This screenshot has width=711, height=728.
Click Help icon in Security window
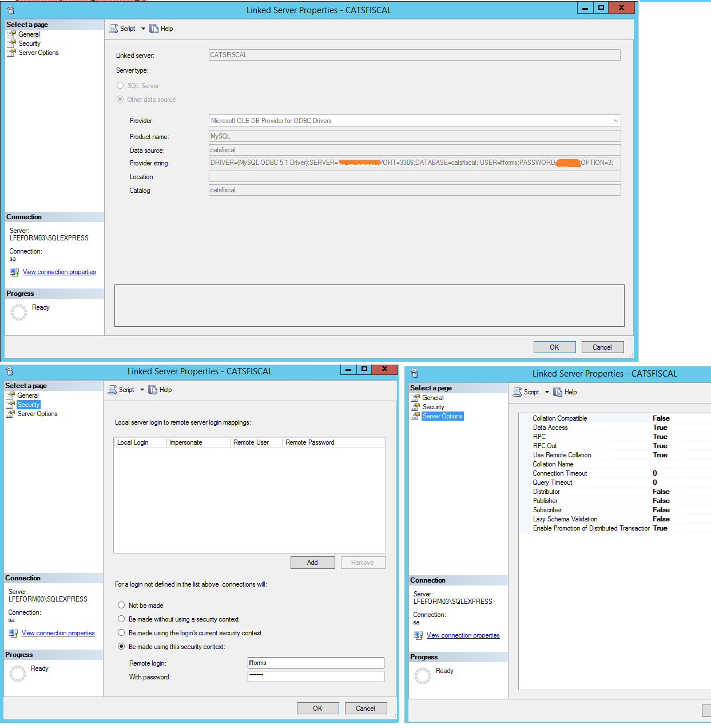tap(153, 390)
